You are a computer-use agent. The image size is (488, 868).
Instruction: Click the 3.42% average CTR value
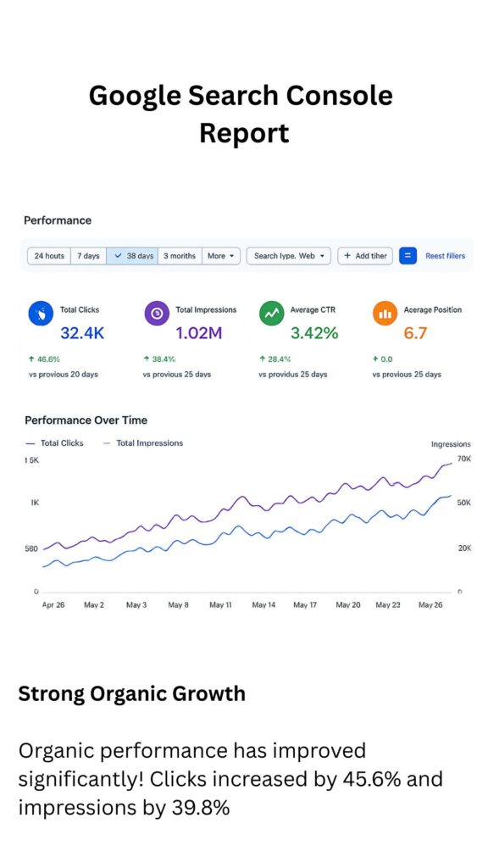tap(314, 333)
